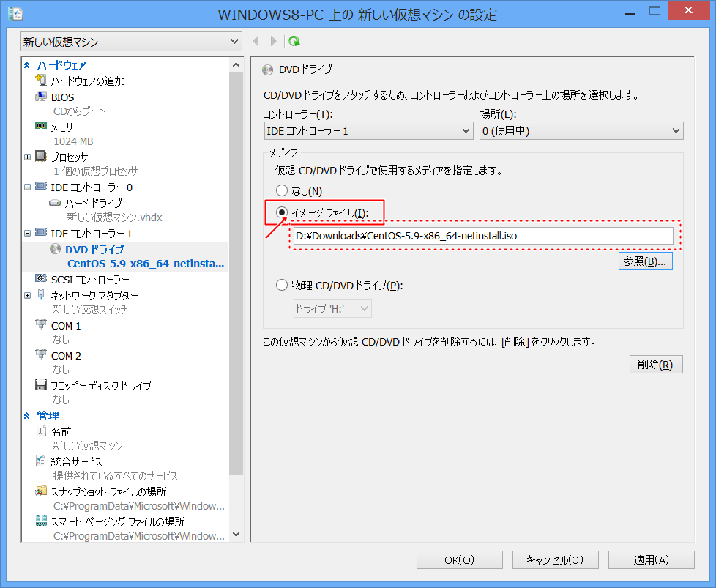Click the floppy disk drive icon
The height and width of the screenshot is (588, 716).
41,384
